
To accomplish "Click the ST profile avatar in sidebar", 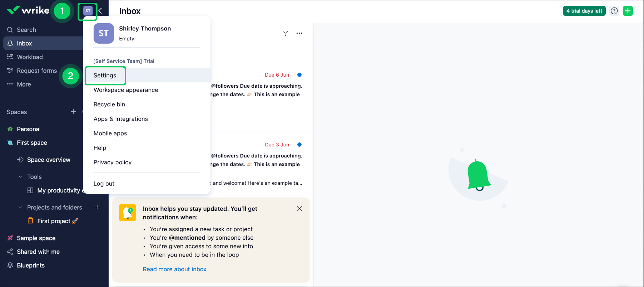I will [x=88, y=11].
